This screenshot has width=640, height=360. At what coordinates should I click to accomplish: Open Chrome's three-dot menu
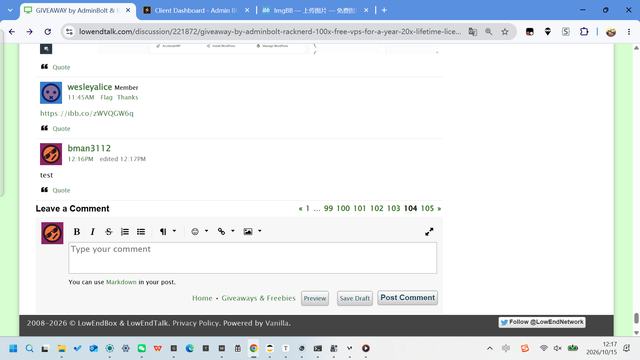[629, 31]
